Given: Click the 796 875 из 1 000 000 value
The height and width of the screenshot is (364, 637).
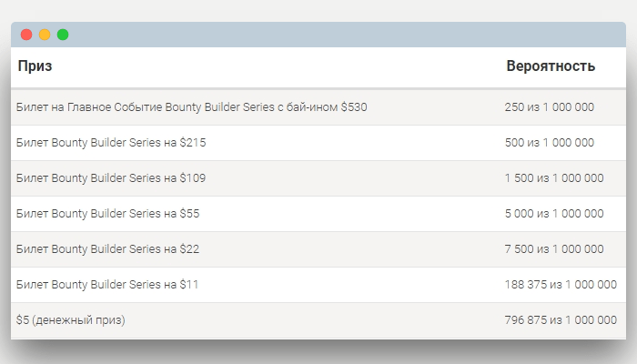Looking at the screenshot, I should 561,320.
